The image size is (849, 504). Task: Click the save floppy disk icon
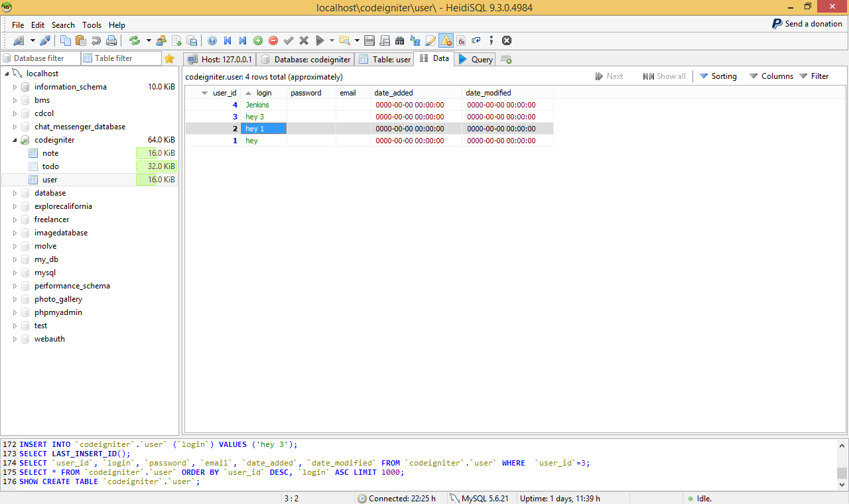pos(369,40)
